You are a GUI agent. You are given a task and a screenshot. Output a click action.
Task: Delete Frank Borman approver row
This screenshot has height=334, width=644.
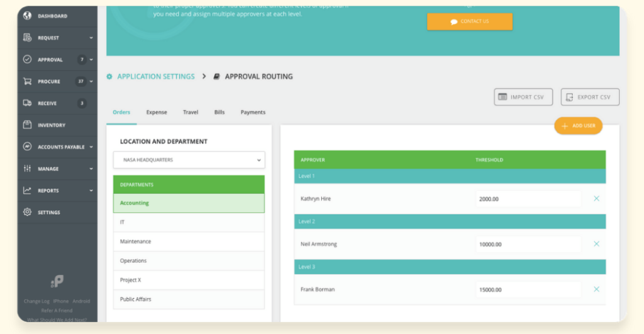596,289
